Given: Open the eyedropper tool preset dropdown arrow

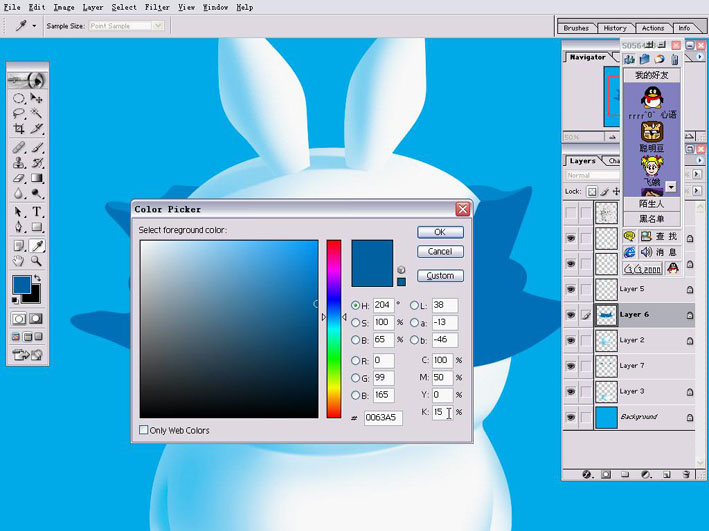Looking at the screenshot, I should [x=34, y=26].
